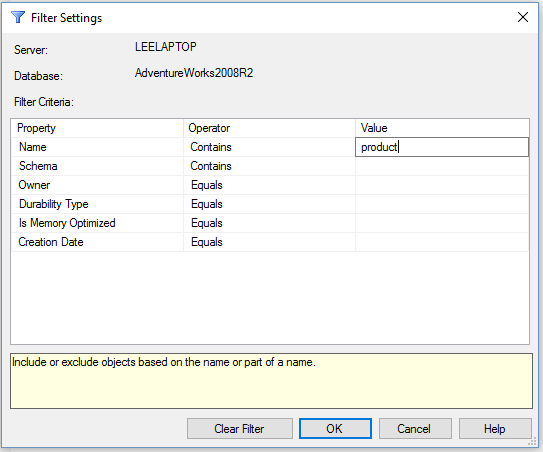
Task: Close the Filter Settings dialog
Action: point(523,17)
